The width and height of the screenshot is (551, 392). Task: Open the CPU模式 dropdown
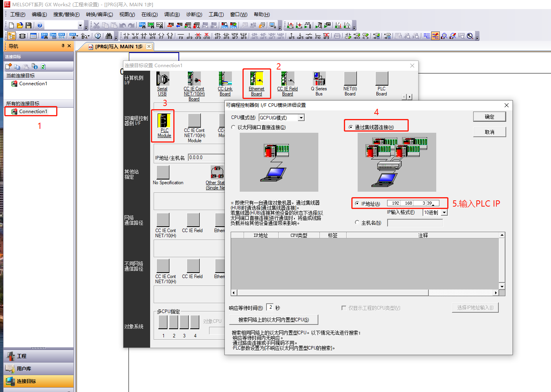[x=301, y=117]
